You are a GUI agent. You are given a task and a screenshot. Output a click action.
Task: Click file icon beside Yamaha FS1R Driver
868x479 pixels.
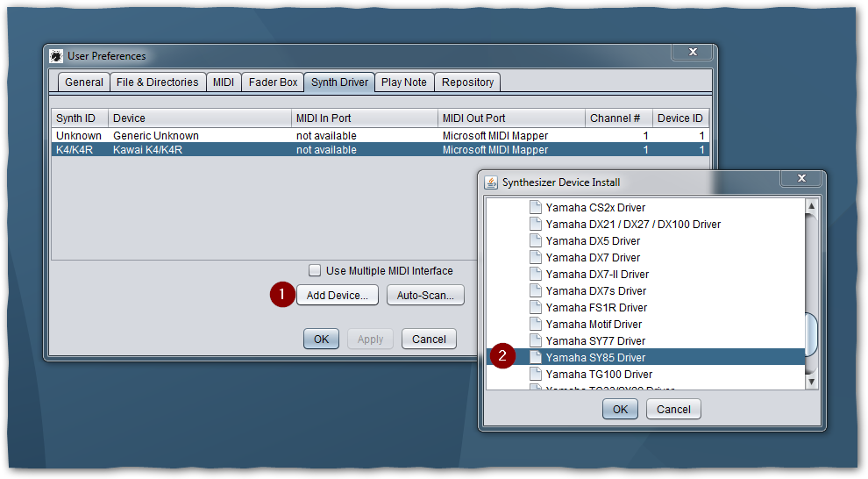(536, 307)
